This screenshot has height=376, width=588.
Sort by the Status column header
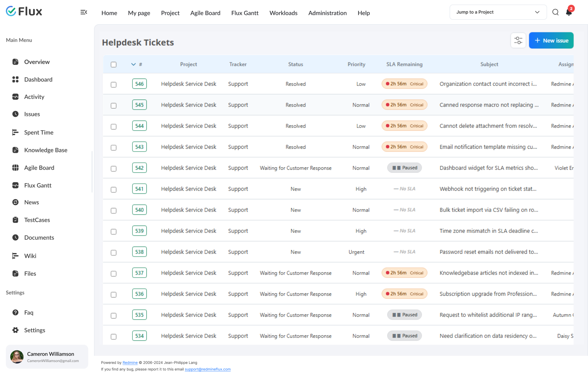point(295,64)
